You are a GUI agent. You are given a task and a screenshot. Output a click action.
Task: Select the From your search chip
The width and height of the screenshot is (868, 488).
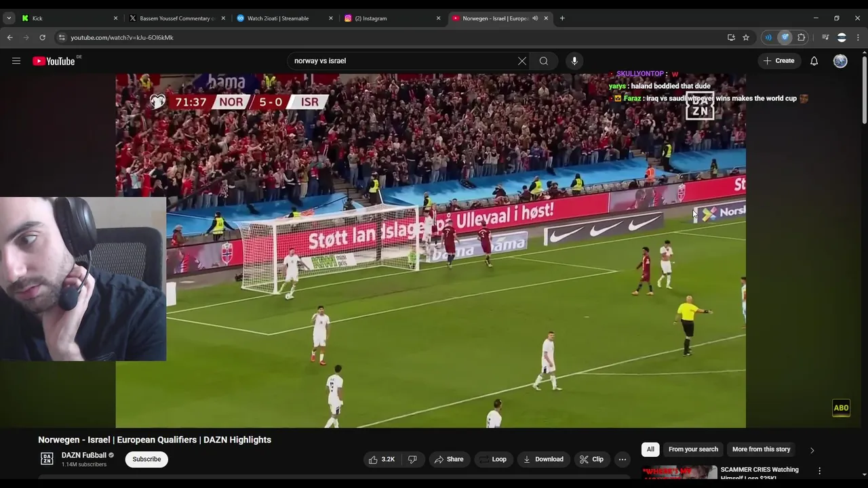click(693, 449)
